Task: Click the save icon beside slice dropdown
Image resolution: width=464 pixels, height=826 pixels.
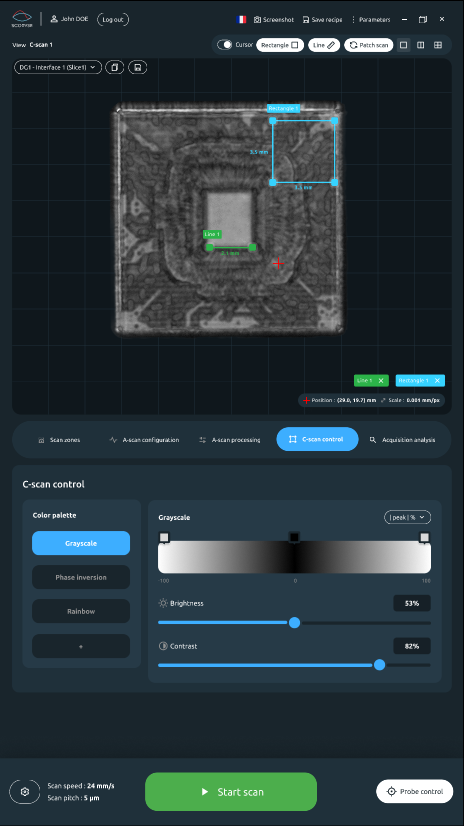Action: click(137, 67)
